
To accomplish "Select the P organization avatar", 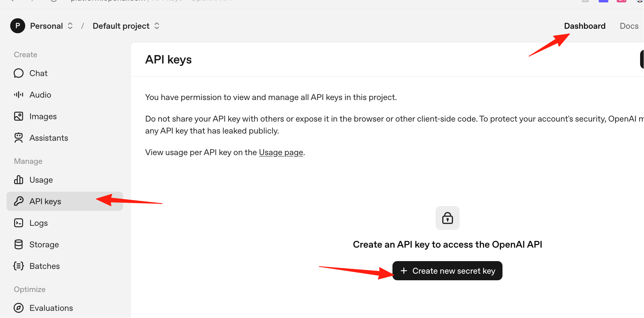I will [x=18, y=26].
